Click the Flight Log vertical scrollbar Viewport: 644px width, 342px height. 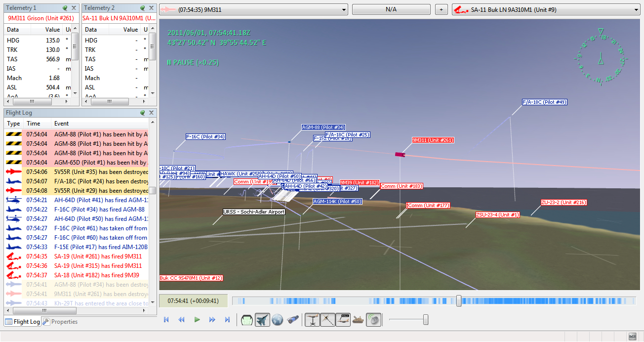click(x=153, y=213)
